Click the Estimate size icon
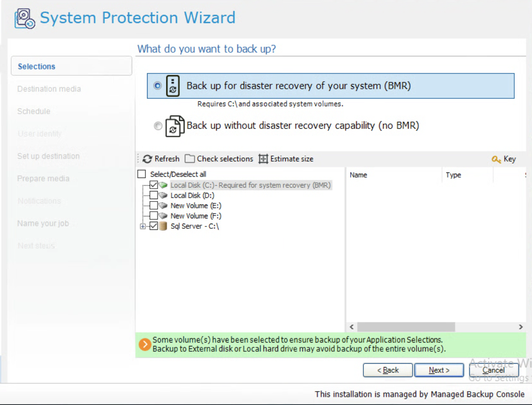Viewport: 532px width, 405px height. pos(263,159)
